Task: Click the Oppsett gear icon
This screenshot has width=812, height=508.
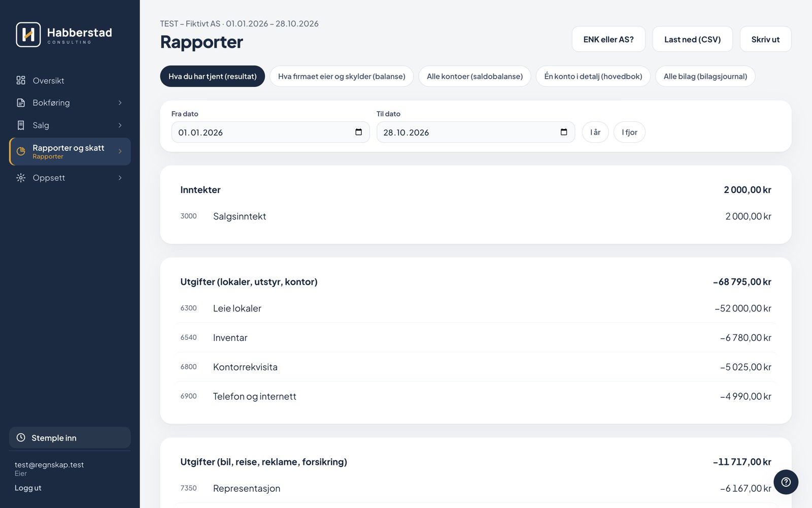Action: 21,178
